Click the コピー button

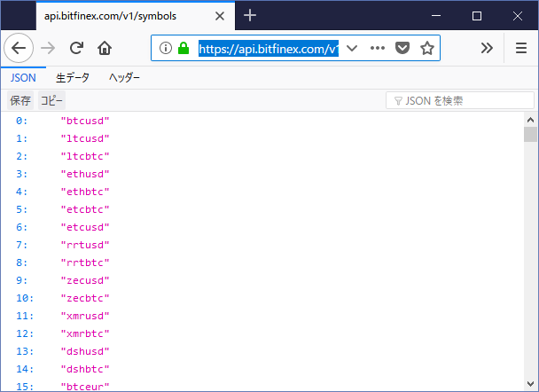point(52,101)
